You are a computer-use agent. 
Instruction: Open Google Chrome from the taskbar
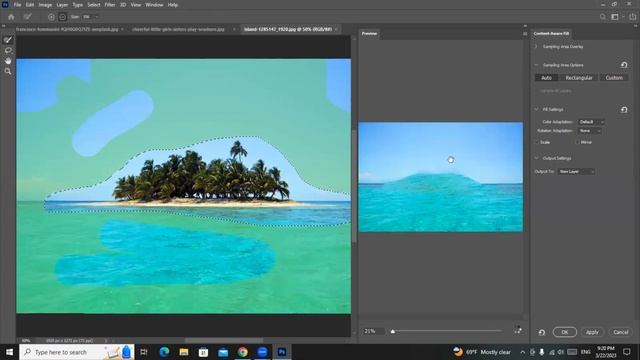[242, 352]
